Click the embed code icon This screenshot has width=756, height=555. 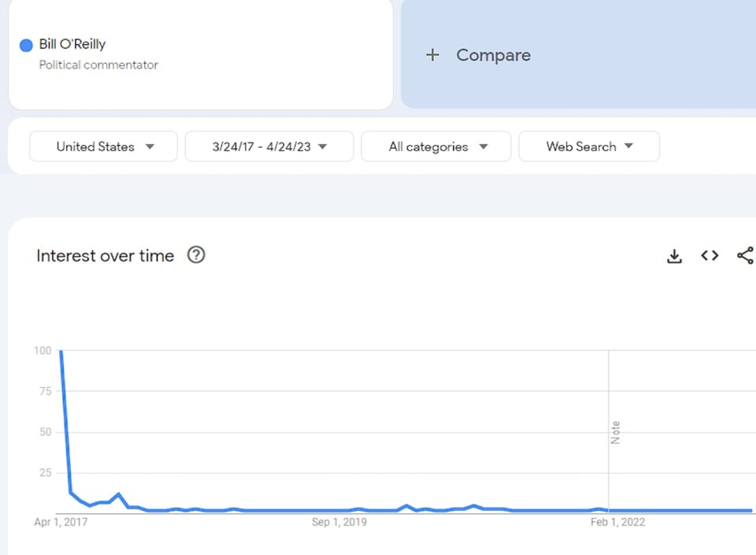click(710, 256)
